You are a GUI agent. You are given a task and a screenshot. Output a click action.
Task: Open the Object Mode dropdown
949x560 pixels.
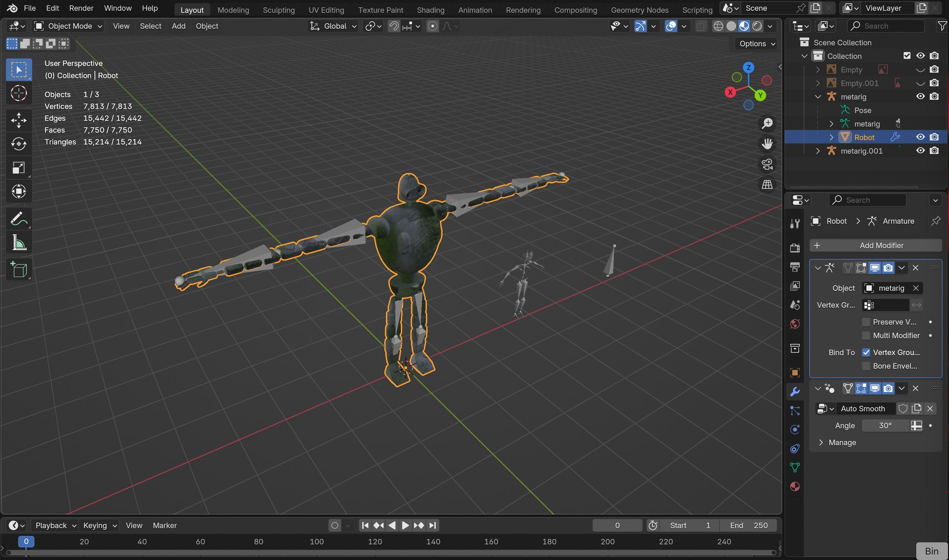coord(68,26)
